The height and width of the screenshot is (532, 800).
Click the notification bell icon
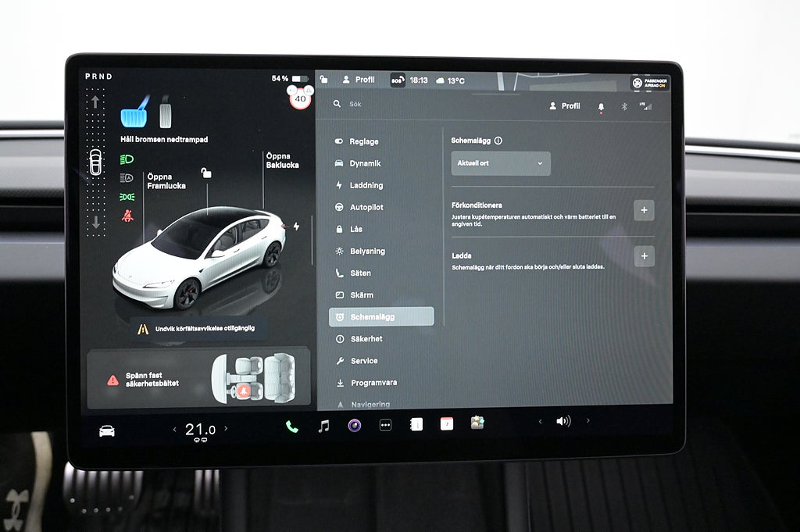[x=601, y=106]
